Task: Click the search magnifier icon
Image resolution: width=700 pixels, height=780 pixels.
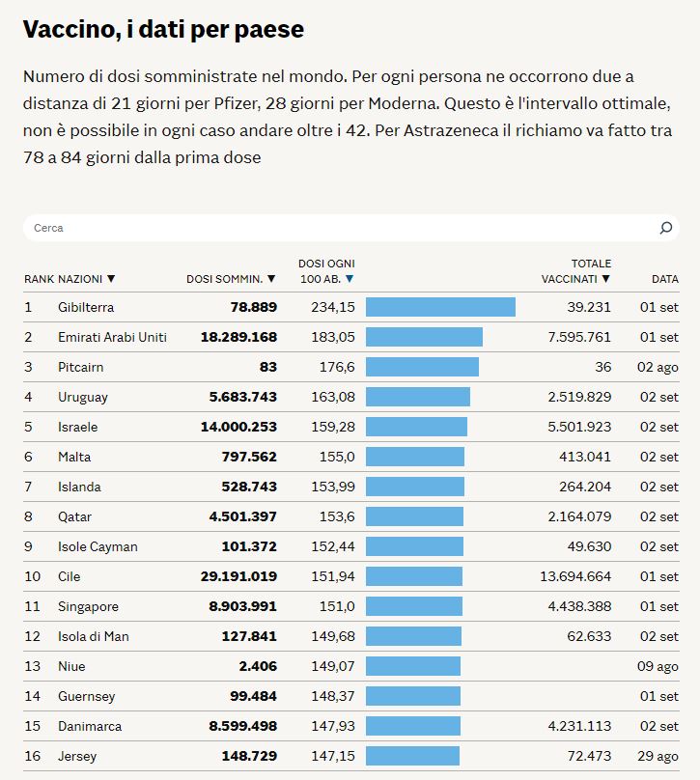Action: coord(665,228)
